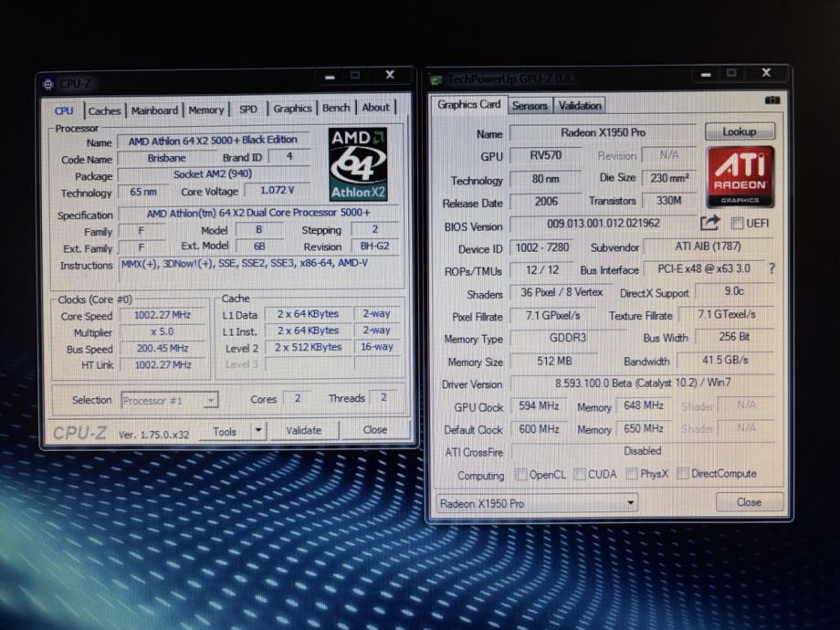Click the Core Speed value 1002.27 MHz
840x630 pixels.
[163, 315]
